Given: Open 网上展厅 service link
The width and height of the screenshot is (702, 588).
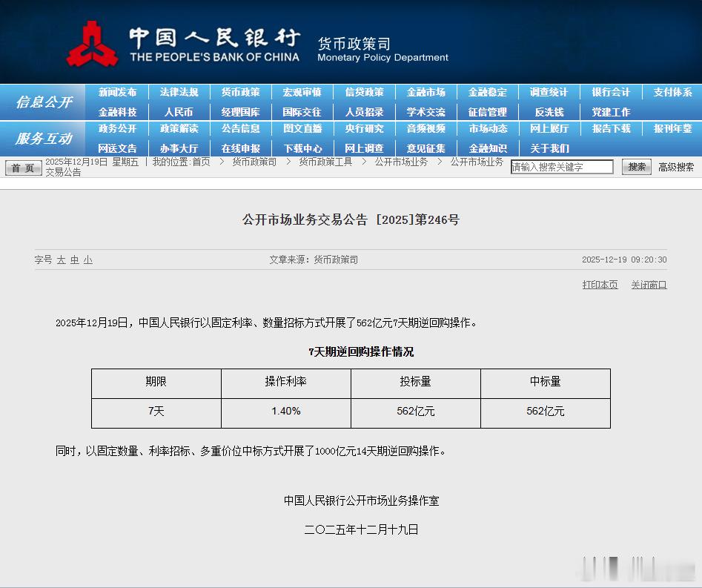Looking at the screenshot, I should pyautogui.click(x=549, y=128).
